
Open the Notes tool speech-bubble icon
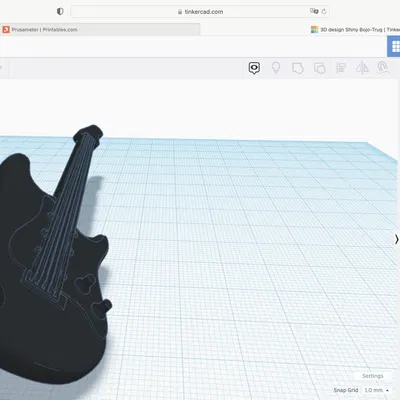(254, 68)
